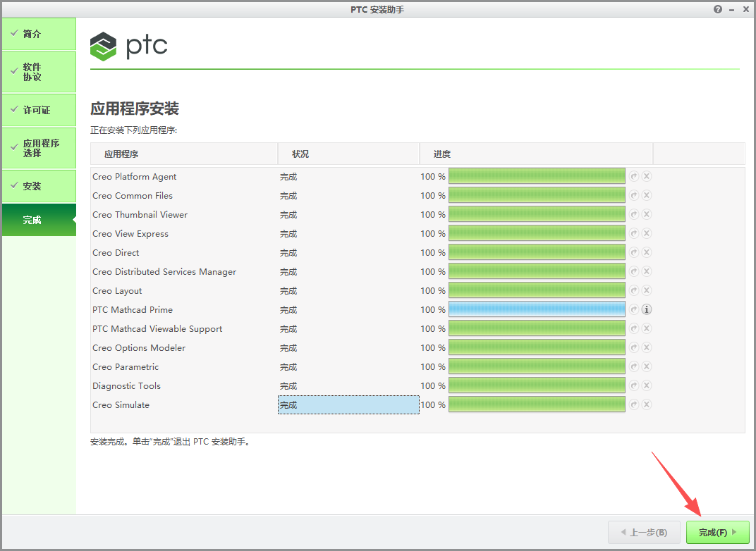The image size is (756, 551).
Task: Click the 上一步(B) button
Action: pos(642,533)
